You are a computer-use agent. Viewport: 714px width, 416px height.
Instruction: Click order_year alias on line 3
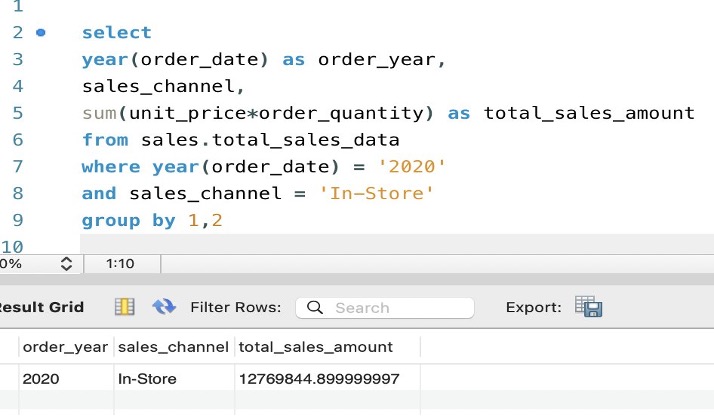click(377, 60)
